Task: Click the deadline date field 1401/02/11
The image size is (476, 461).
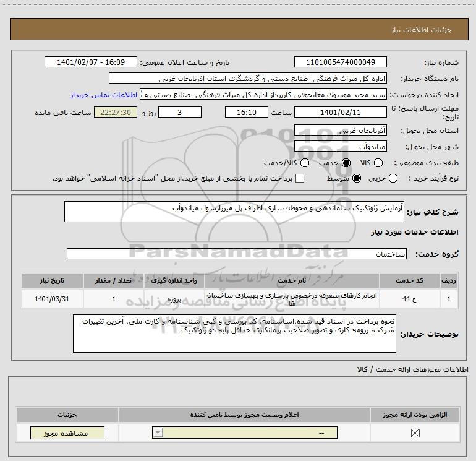Action: click(x=340, y=112)
